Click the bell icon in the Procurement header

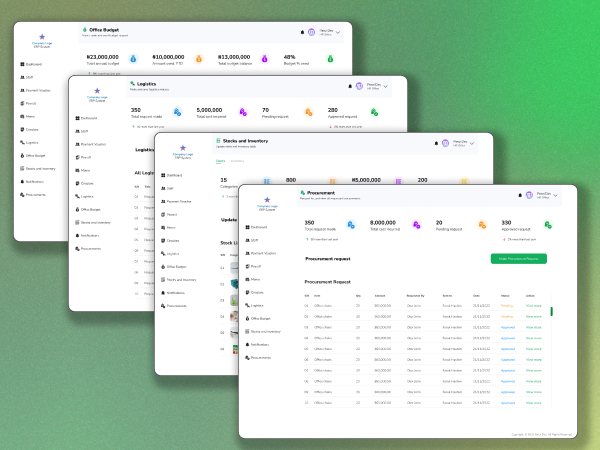coord(520,195)
